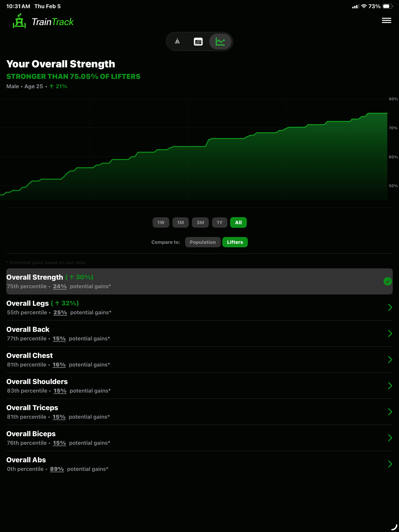Open Overall Shoulders chevron
399x532 pixels.
pos(390,386)
